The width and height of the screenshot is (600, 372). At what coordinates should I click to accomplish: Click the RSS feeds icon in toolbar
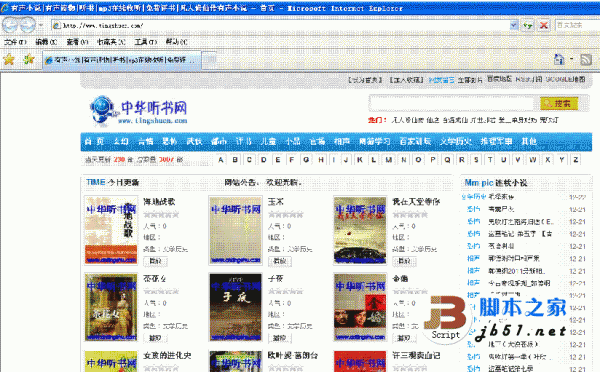coord(586,59)
